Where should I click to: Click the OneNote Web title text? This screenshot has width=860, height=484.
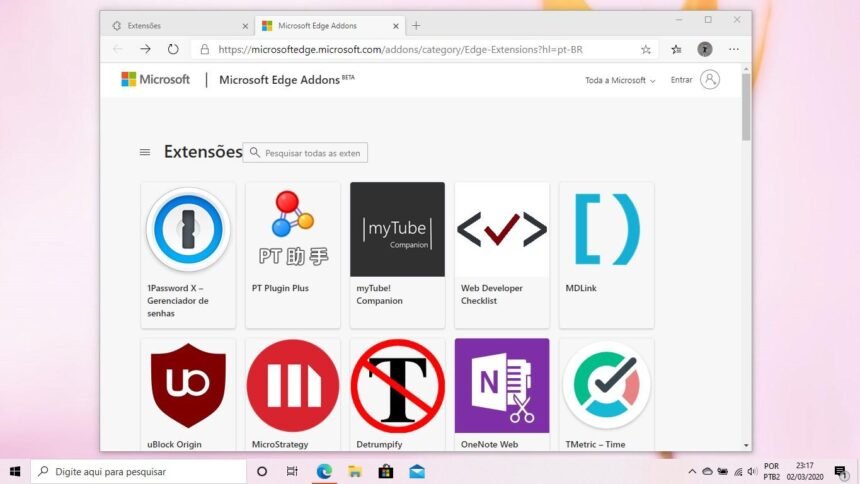[489, 444]
